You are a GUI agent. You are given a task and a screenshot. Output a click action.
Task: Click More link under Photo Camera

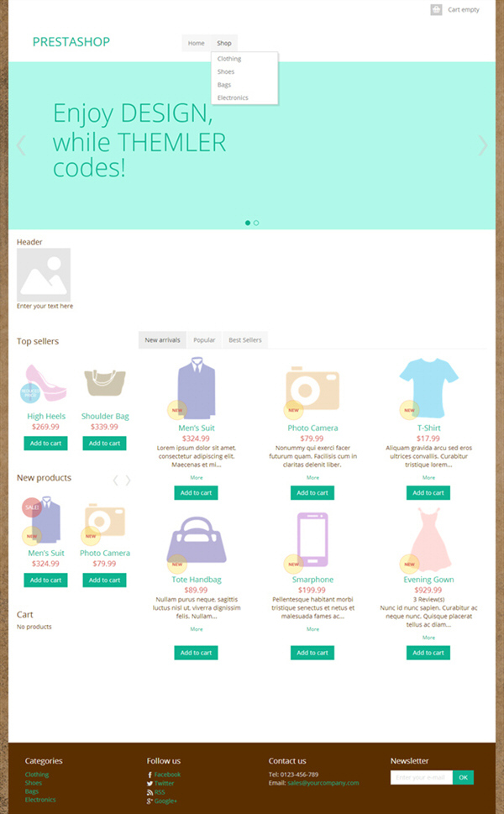tap(312, 478)
